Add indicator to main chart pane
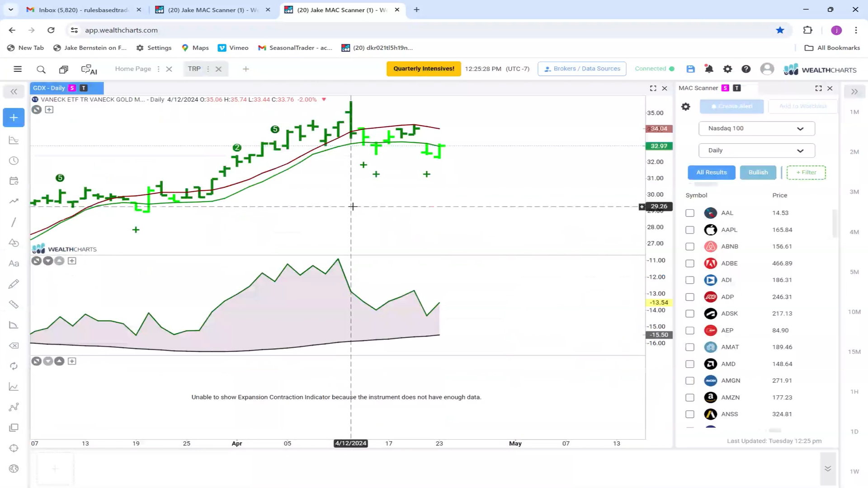Viewport: 868px width, 488px height. pyautogui.click(x=49, y=109)
